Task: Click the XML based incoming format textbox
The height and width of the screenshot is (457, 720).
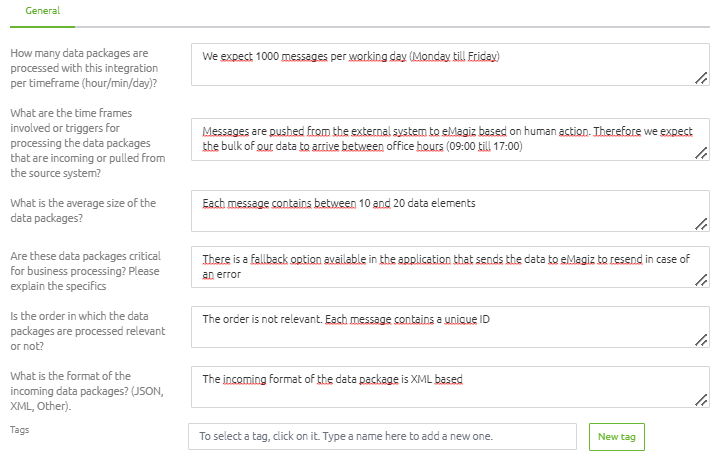Action: tap(450, 387)
